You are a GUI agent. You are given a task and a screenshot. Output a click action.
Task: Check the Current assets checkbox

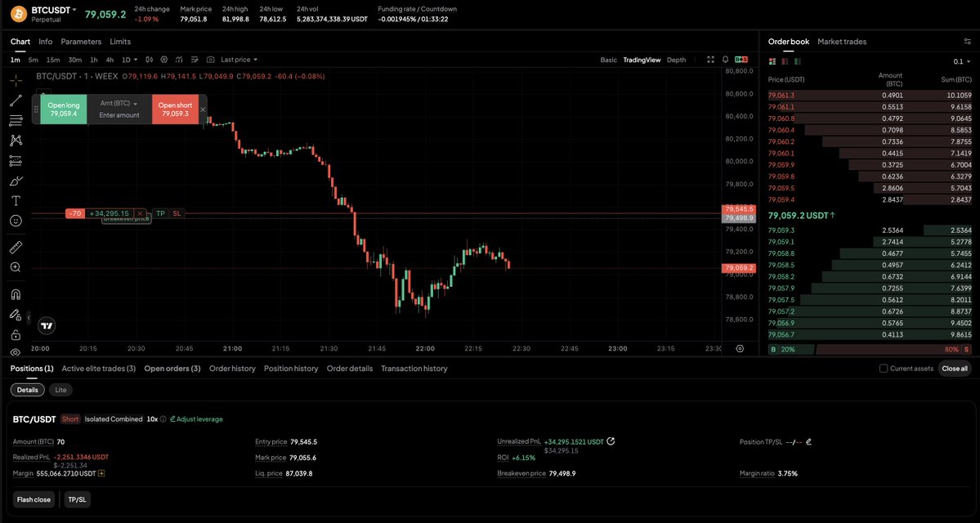[883, 369]
